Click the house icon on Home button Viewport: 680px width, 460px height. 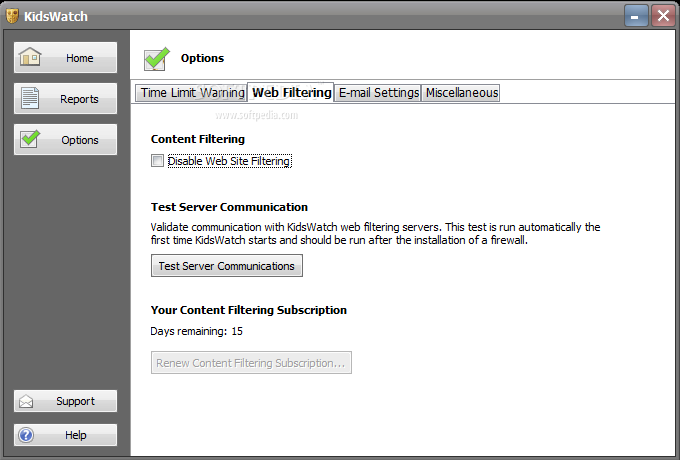[30, 57]
